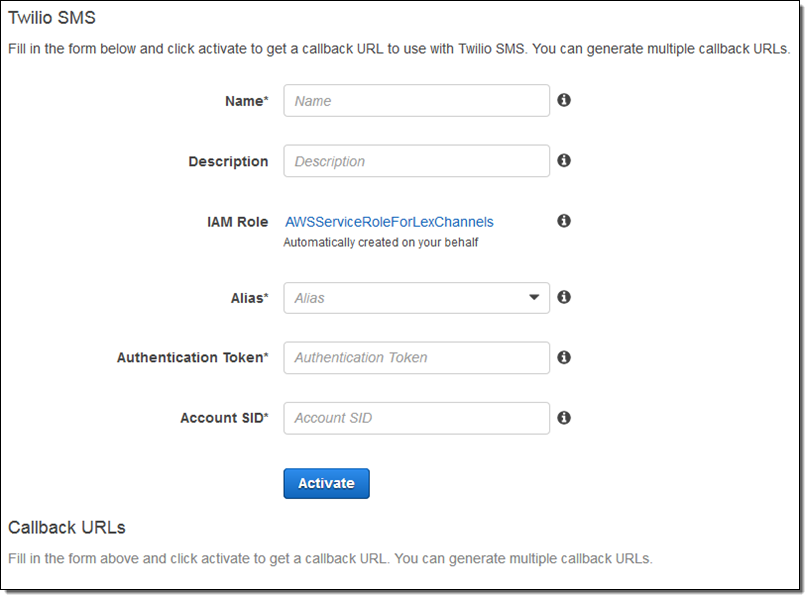This screenshot has width=810, height=600.
Task: Click the Callback URLs heading
Action: tap(66, 527)
